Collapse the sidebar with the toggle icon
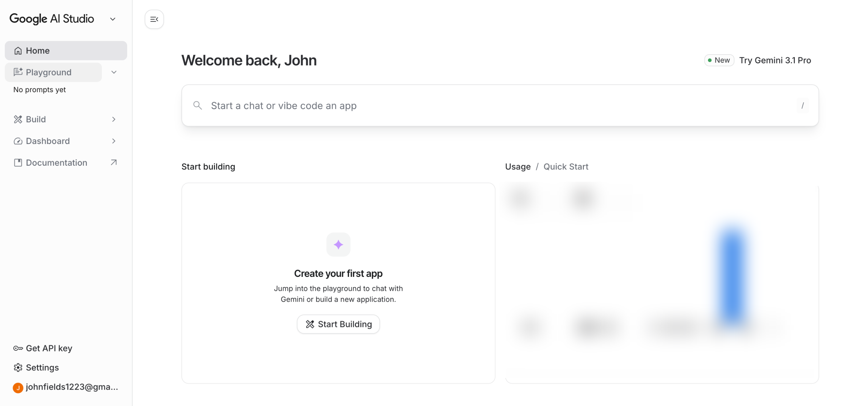The image size is (868, 406). tap(154, 19)
